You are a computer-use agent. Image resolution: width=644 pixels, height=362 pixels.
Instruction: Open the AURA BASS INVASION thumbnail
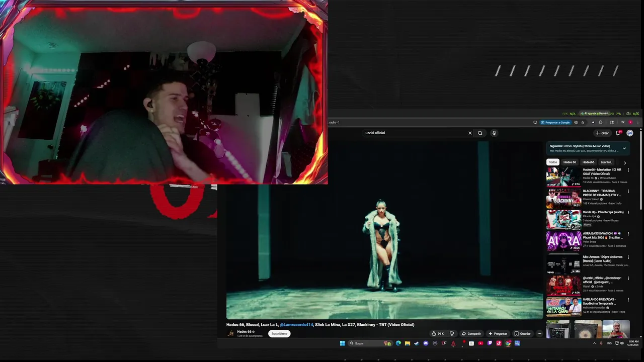[x=563, y=241]
